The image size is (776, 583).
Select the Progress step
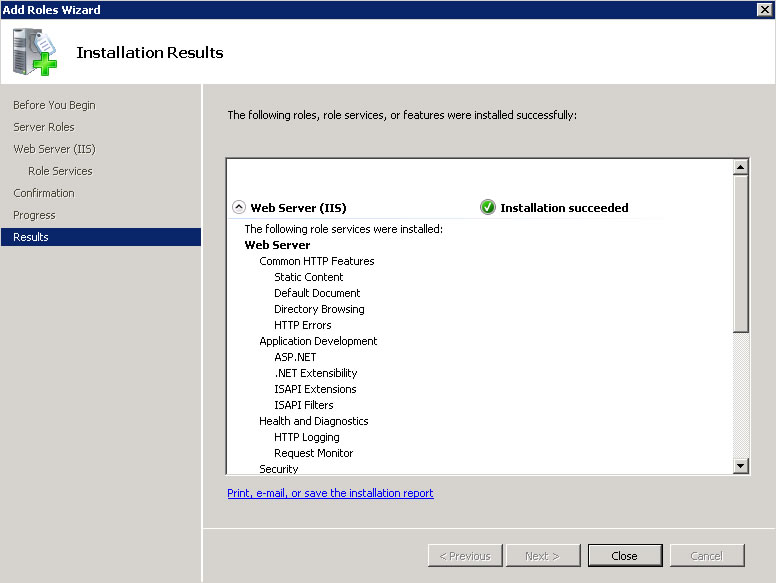tap(34, 215)
